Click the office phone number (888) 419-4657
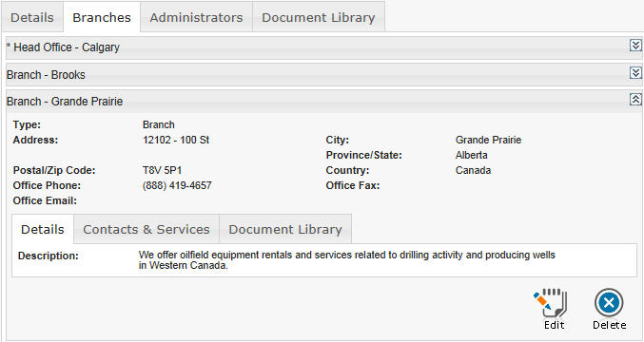This screenshot has height=342, width=644. (x=177, y=185)
